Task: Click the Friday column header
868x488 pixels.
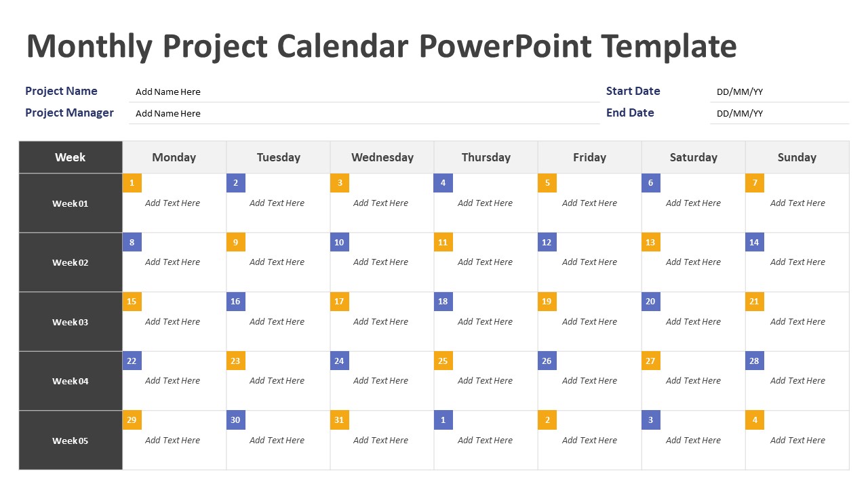Action: 589,157
